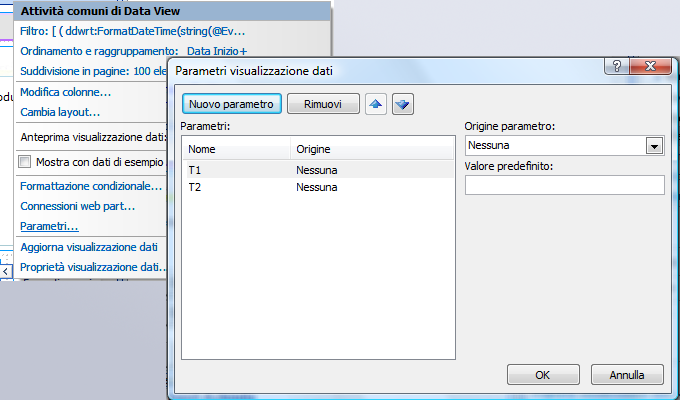Toggle Mostra con dati di esempio checkbox

point(25,162)
